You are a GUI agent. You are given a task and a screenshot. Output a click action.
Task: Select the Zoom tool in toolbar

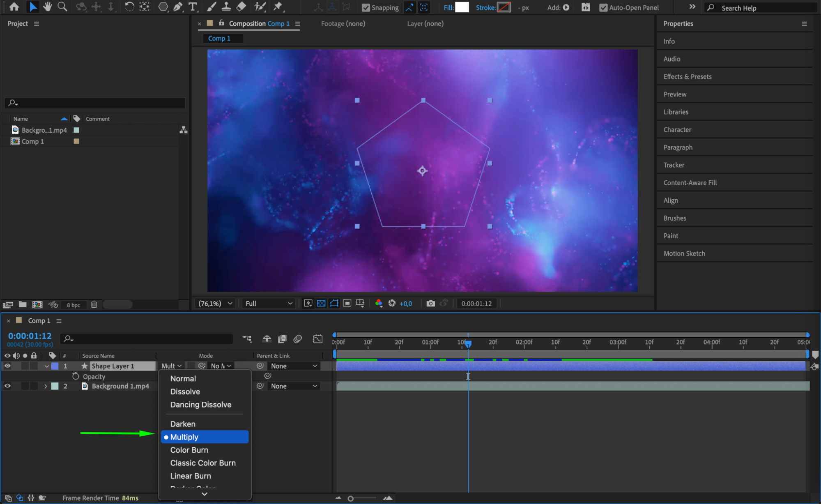click(62, 7)
